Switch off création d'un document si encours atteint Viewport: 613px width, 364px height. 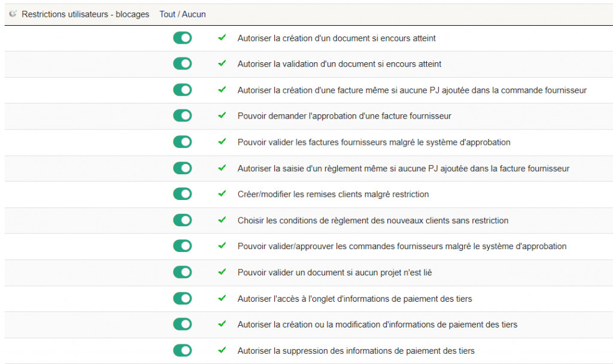tap(183, 38)
